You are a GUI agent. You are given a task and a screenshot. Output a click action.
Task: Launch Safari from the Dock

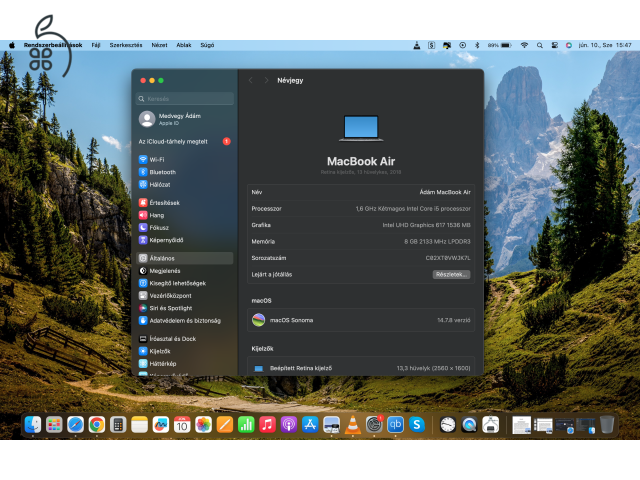coord(76,425)
